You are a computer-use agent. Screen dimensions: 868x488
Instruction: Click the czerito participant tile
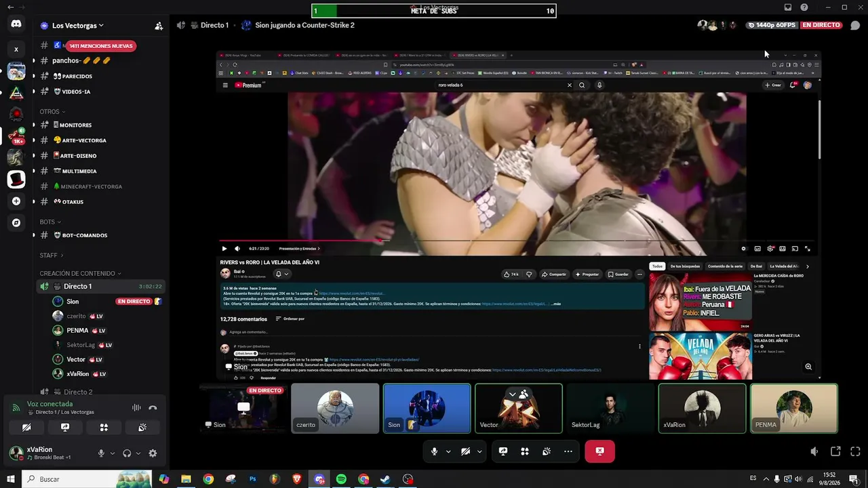(x=335, y=408)
